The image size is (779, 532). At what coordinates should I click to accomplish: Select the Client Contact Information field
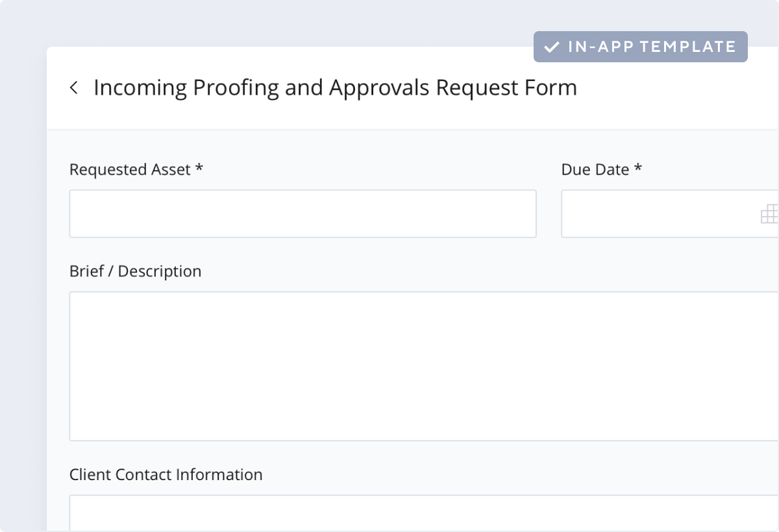(422, 516)
